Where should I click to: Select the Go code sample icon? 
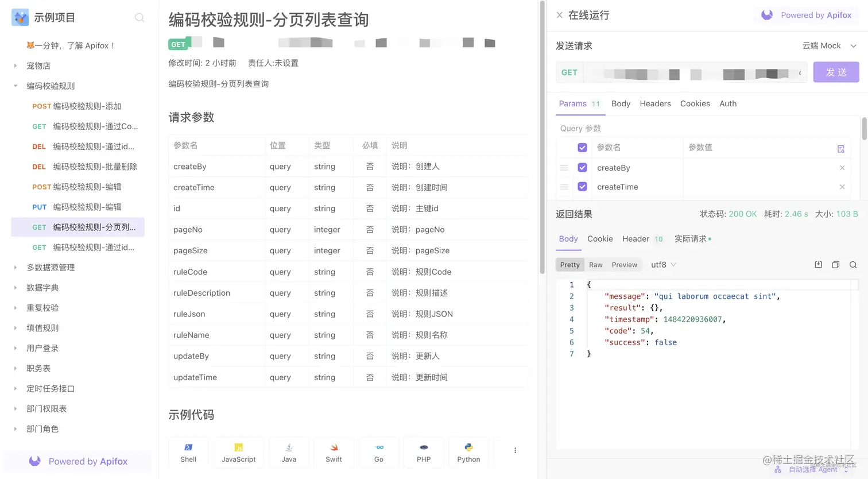coord(379,447)
